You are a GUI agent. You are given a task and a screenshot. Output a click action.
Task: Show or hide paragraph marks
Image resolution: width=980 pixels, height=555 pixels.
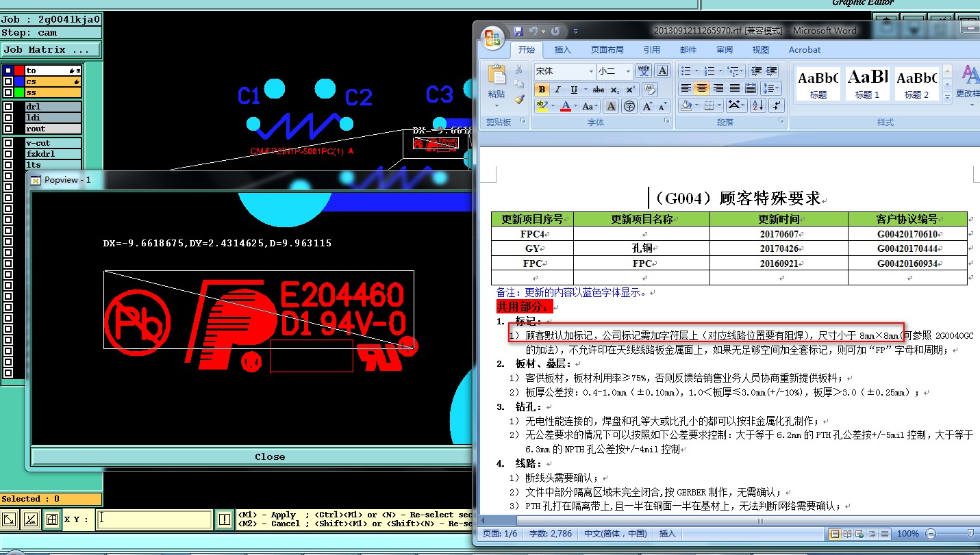[x=777, y=105]
